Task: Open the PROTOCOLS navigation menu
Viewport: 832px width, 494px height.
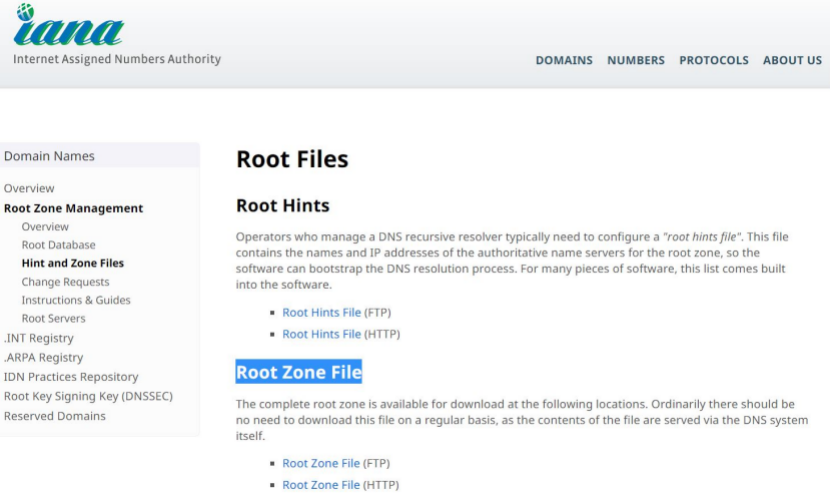Action: coord(713,60)
